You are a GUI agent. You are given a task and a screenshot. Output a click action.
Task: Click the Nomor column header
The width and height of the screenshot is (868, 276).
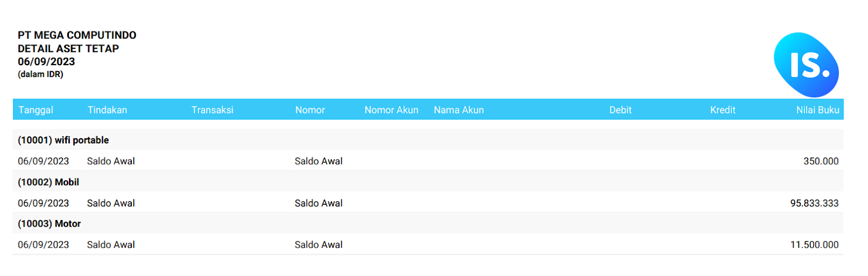pos(310,110)
